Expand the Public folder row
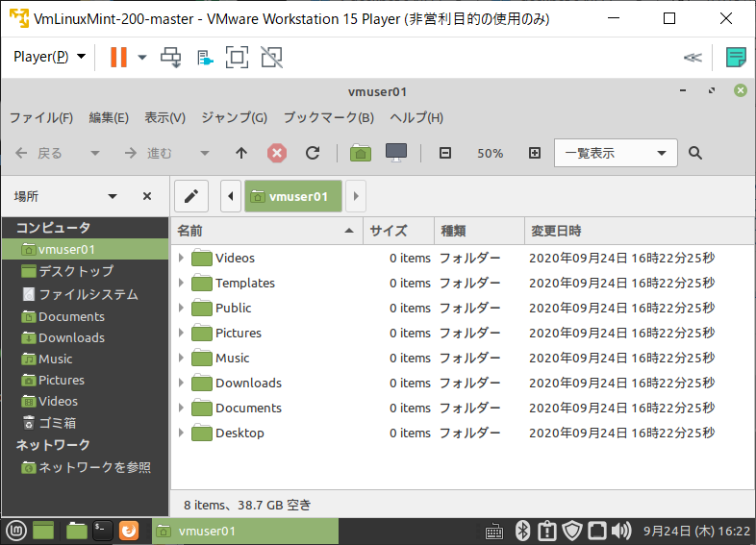 181,308
